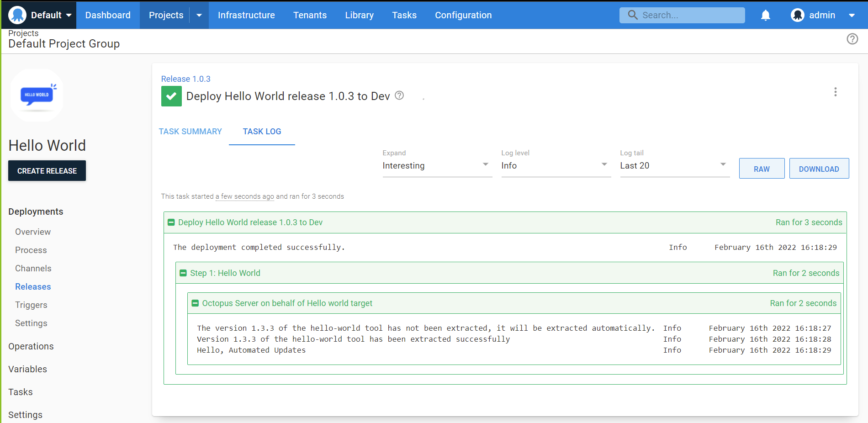
Task: Click help icon beside the deployment title
Action: [399, 95]
